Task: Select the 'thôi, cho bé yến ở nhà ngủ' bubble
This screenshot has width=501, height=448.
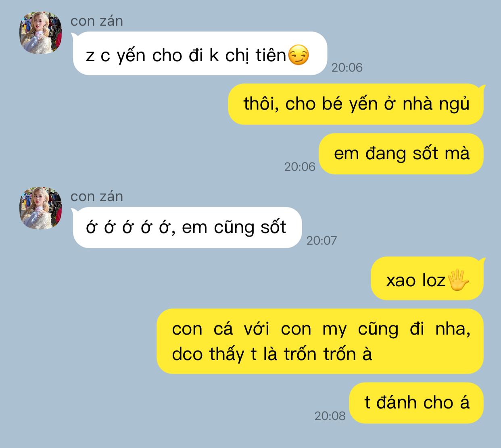Action: pyautogui.click(x=356, y=104)
